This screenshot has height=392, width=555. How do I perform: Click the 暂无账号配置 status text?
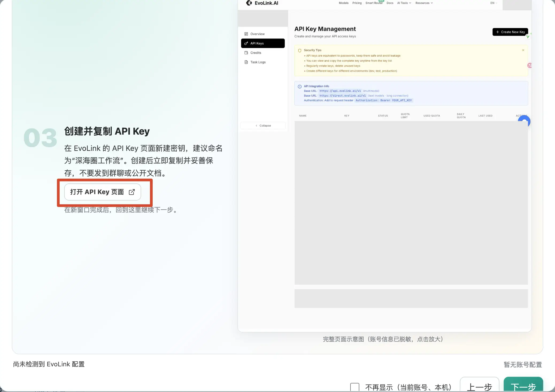coord(523,364)
